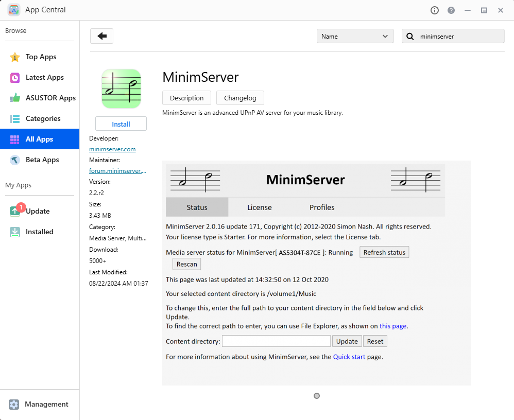The image size is (514, 420).
Task: Click the Top Apps star icon
Action: [15, 57]
